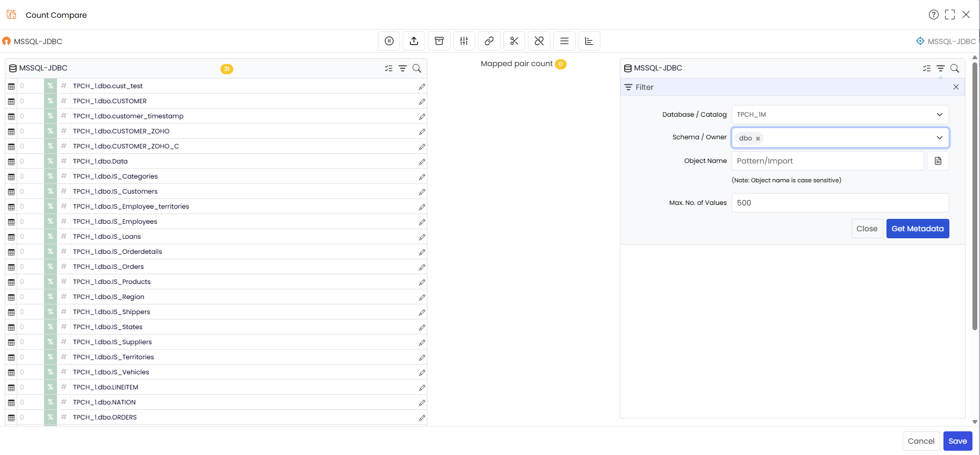Click the Cancel button

click(921, 441)
